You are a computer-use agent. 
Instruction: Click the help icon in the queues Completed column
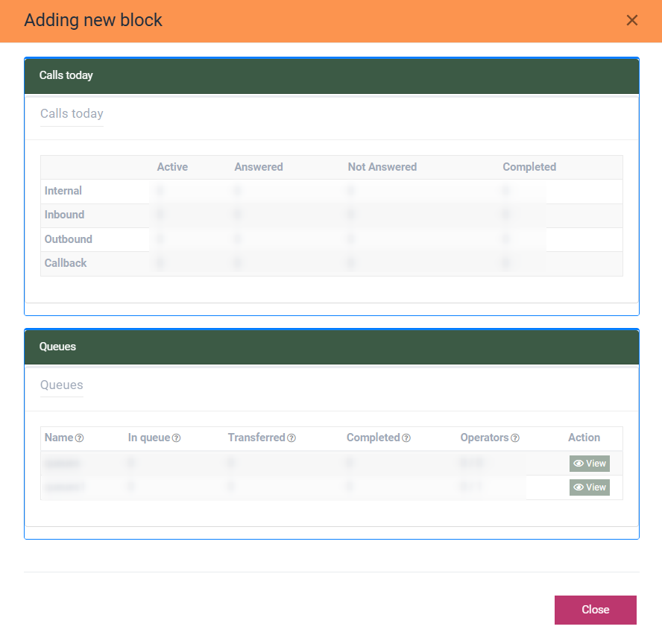point(406,438)
